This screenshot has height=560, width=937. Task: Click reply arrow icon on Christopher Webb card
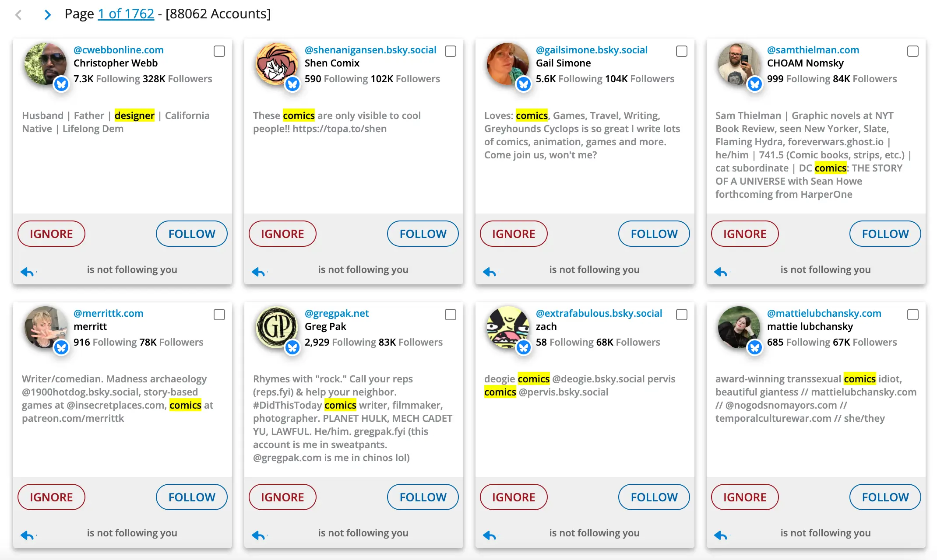point(27,272)
